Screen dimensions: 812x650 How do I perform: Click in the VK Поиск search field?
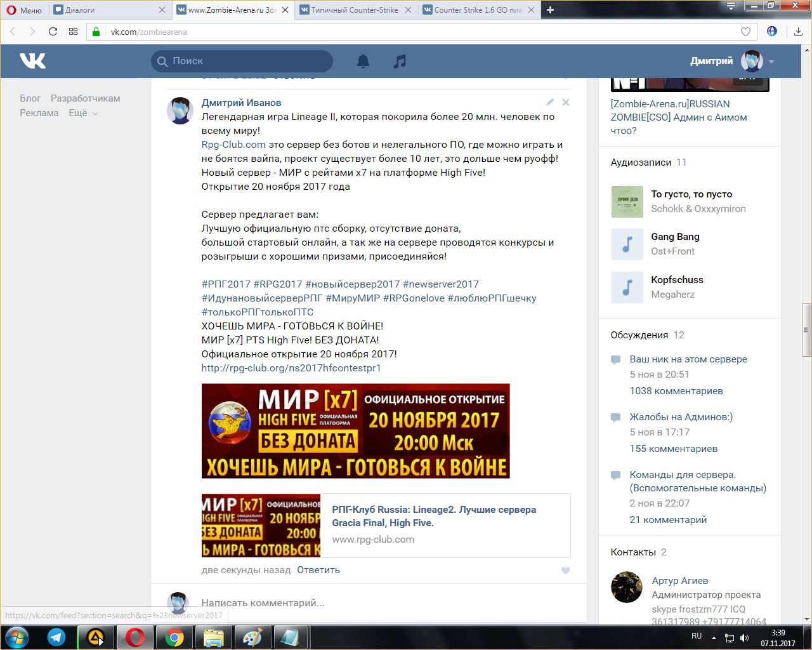coord(242,61)
